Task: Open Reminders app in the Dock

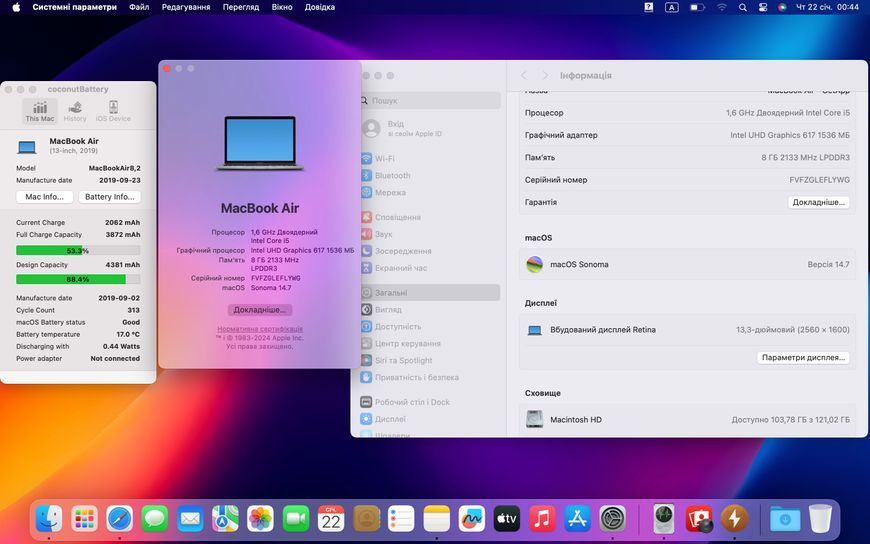Action: tap(401, 519)
